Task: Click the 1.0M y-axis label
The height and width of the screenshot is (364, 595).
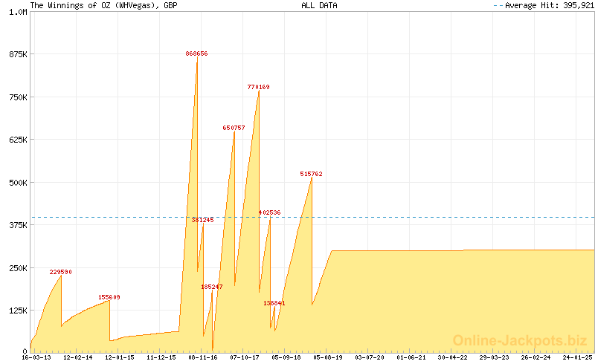Action: (x=17, y=12)
